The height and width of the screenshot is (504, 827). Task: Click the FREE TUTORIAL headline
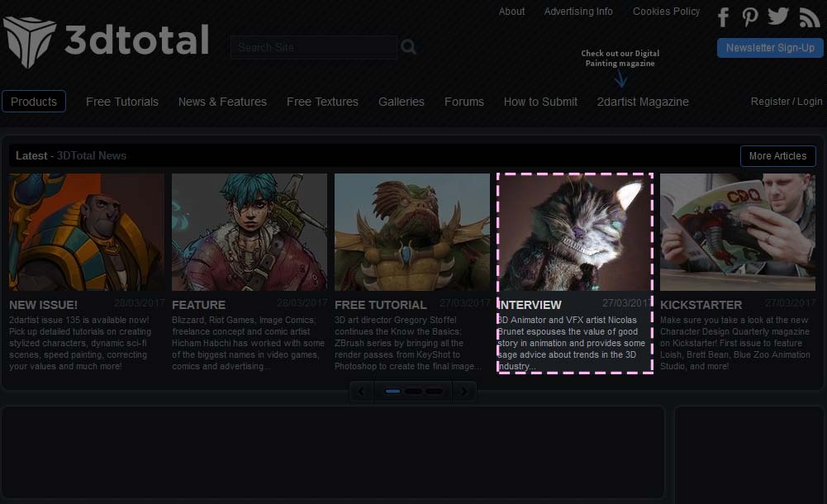(380, 305)
